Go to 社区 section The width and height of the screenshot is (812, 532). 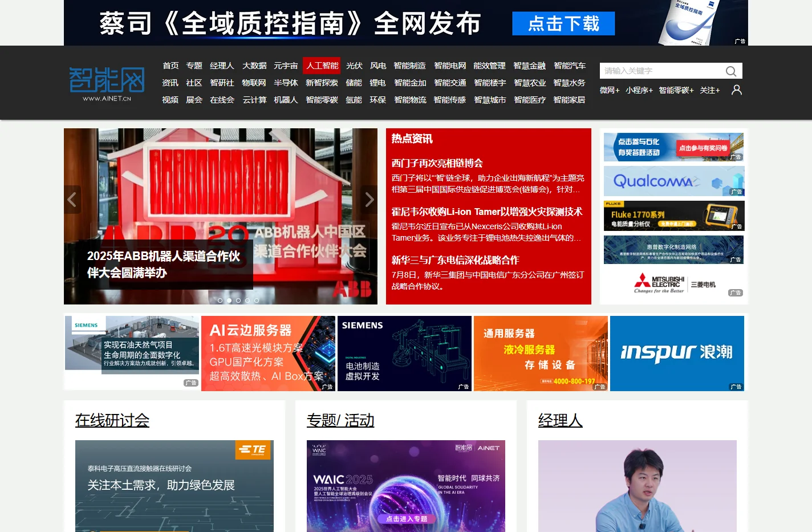click(x=194, y=83)
